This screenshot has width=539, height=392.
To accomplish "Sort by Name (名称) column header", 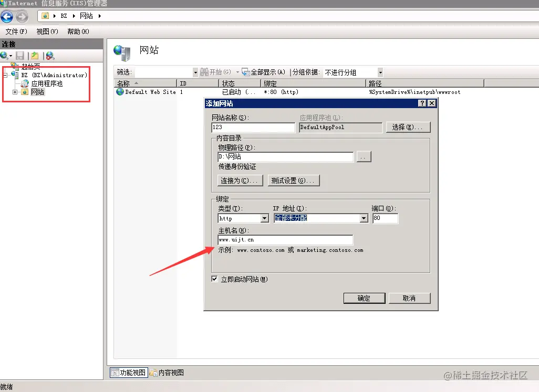I will [x=146, y=83].
